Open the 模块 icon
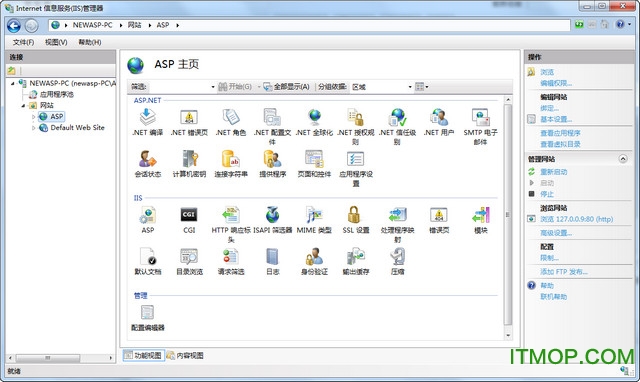The image size is (640, 382). coord(481,215)
